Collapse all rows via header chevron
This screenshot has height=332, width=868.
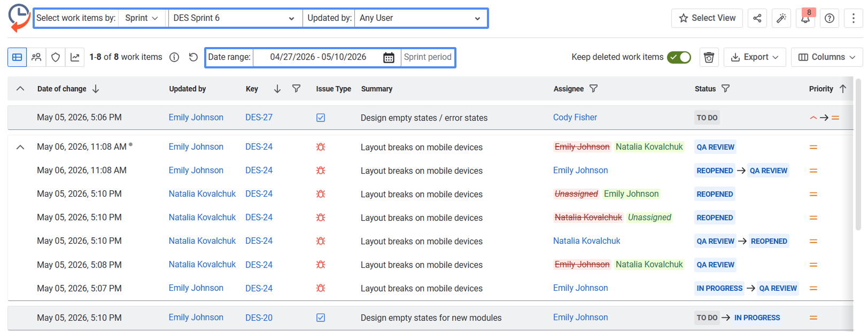click(x=20, y=89)
